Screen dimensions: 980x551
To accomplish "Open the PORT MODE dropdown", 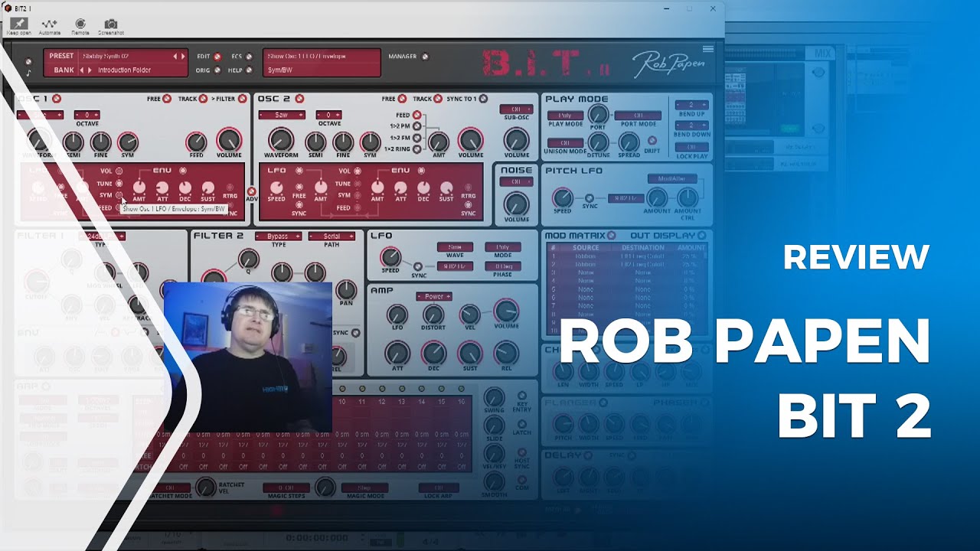I will pyautogui.click(x=638, y=116).
